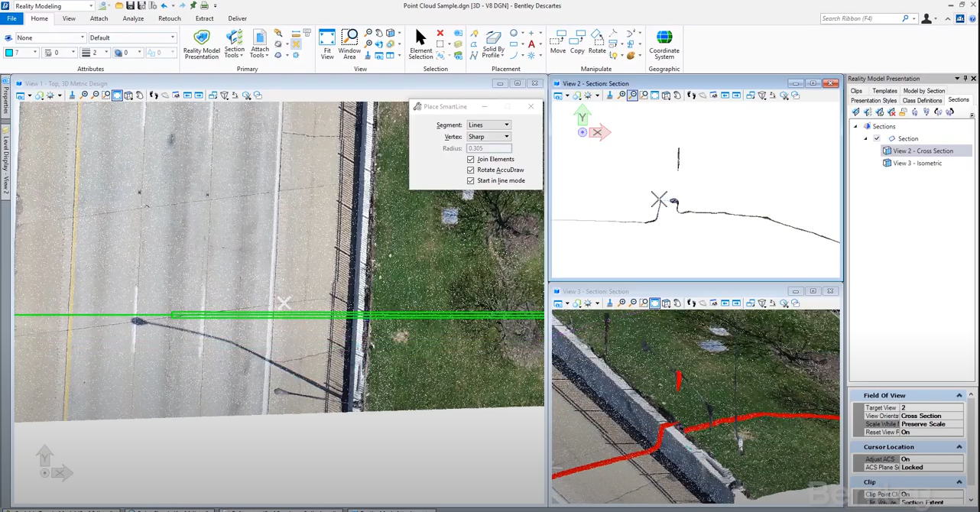Image resolution: width=980 pixels, height=512 pixels.
Task: Switch to Deliver ribbon tab
Action: pyautogui.click(x=237, y=18)
